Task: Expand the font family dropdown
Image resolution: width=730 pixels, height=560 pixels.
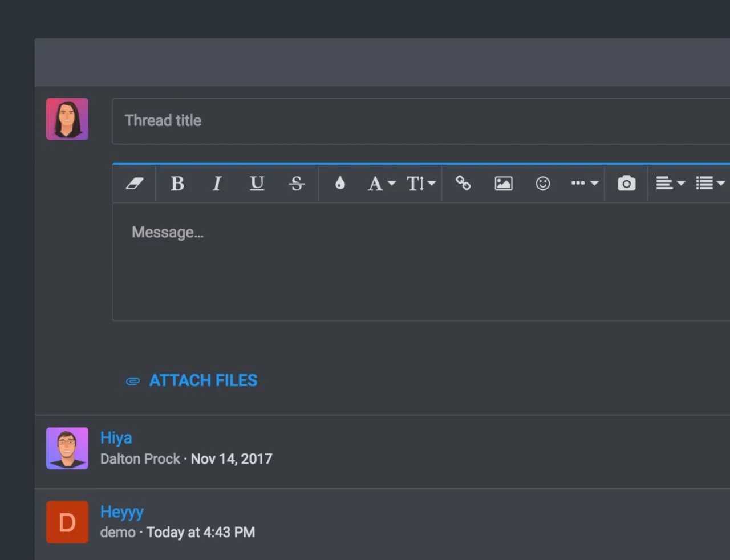Action: (381, 184)
